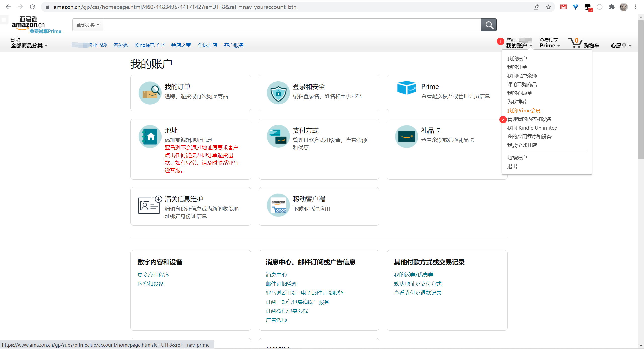The height and width of the screenshot is (349, 644).
Task: Click the Kindle电子书 navigation link
Action: point(150,45)
